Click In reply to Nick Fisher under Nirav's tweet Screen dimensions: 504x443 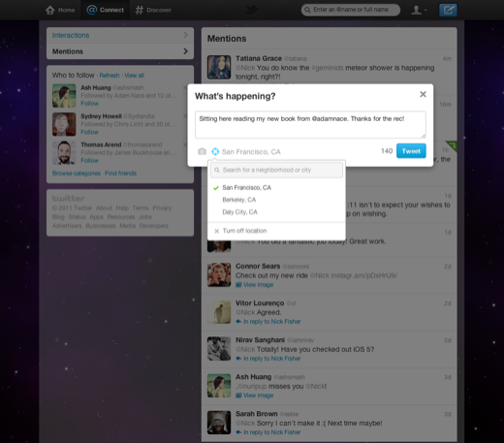point(268,359)
